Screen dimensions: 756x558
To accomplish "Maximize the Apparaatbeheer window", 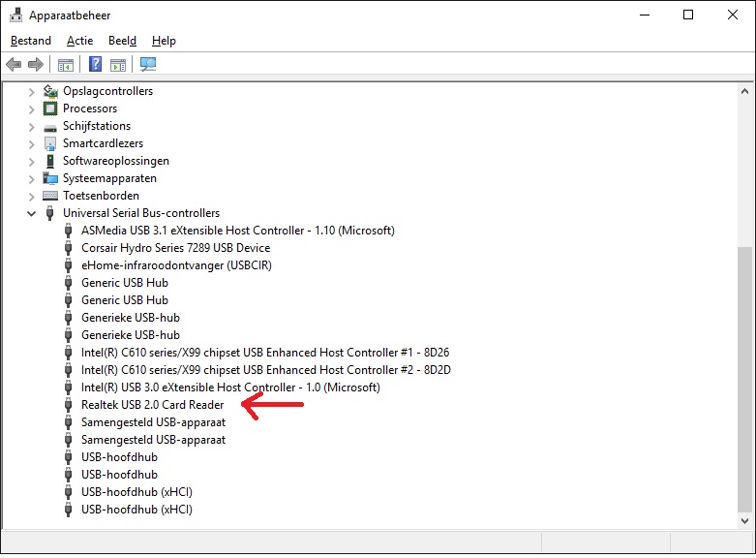I will 688,15.
